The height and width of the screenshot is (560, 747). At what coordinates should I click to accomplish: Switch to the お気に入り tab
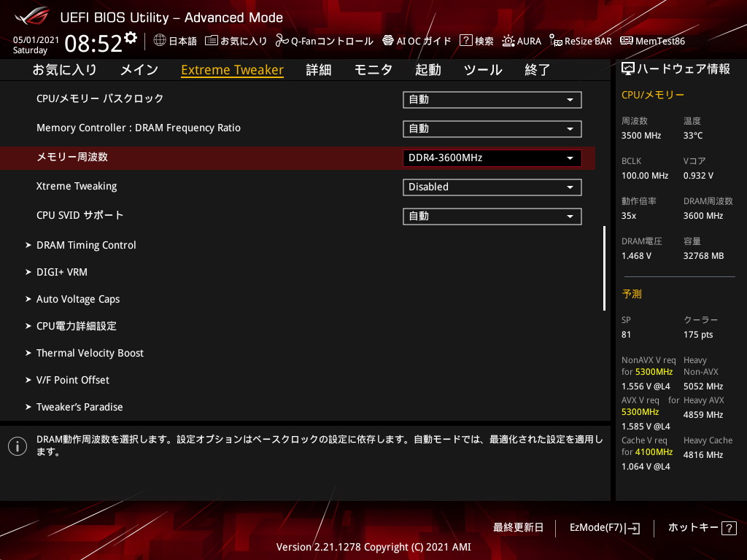tap(65, 70)
